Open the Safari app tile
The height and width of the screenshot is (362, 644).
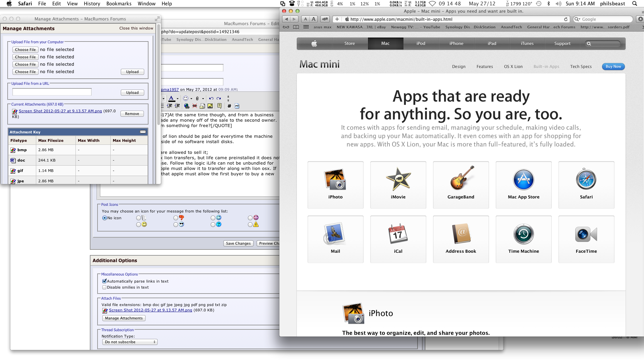tap(586, 185)
